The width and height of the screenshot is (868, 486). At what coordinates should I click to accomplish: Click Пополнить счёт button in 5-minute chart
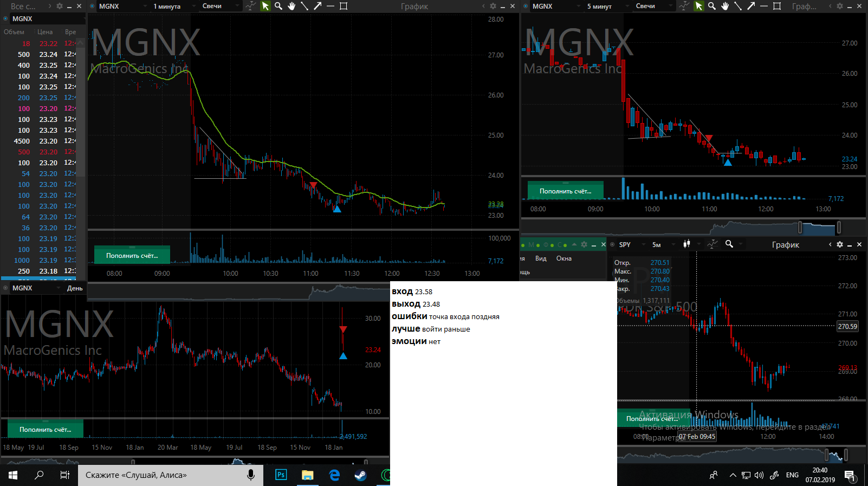tap(566, 191)
